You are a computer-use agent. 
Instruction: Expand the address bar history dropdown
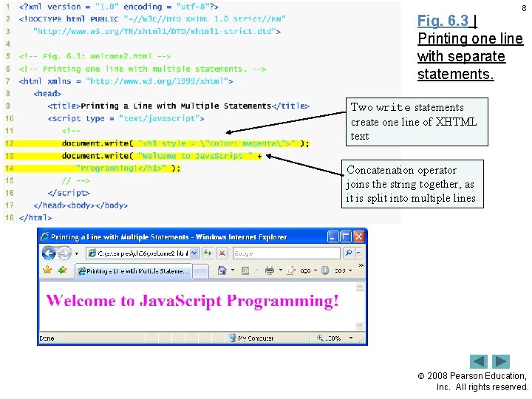(194, 253)
